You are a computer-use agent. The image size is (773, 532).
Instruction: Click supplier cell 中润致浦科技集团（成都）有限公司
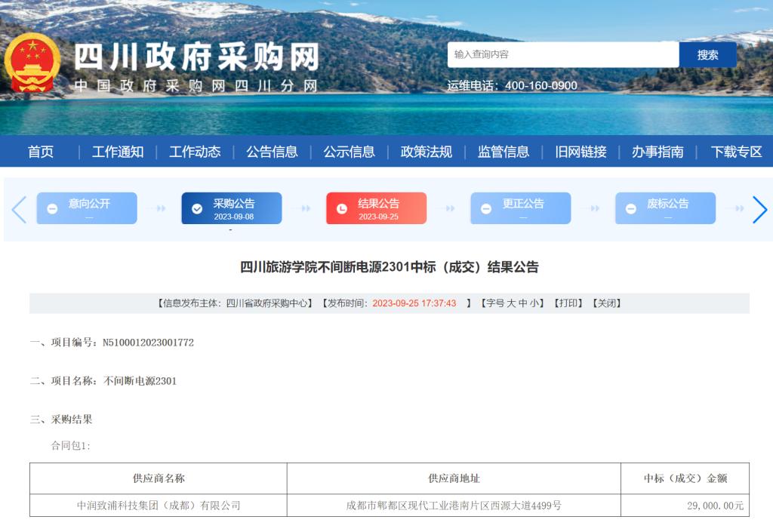(x=159, y=506)
